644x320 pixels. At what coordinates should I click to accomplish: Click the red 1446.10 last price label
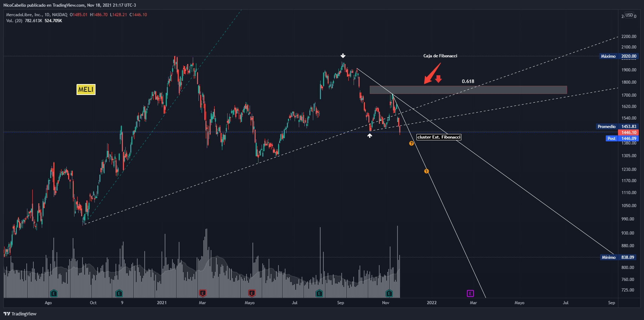coord(628,133)
